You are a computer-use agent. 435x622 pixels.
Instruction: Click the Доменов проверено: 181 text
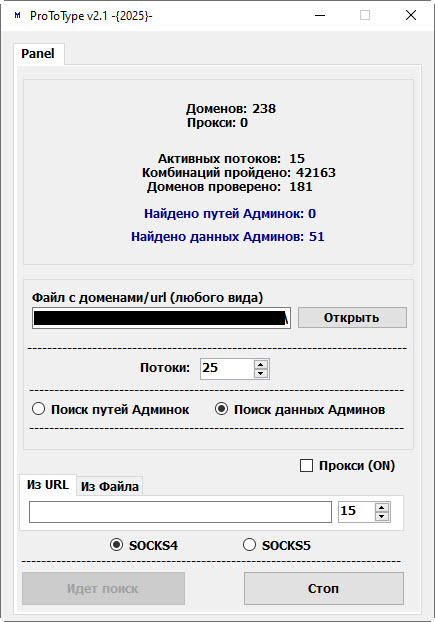point(230,186)
